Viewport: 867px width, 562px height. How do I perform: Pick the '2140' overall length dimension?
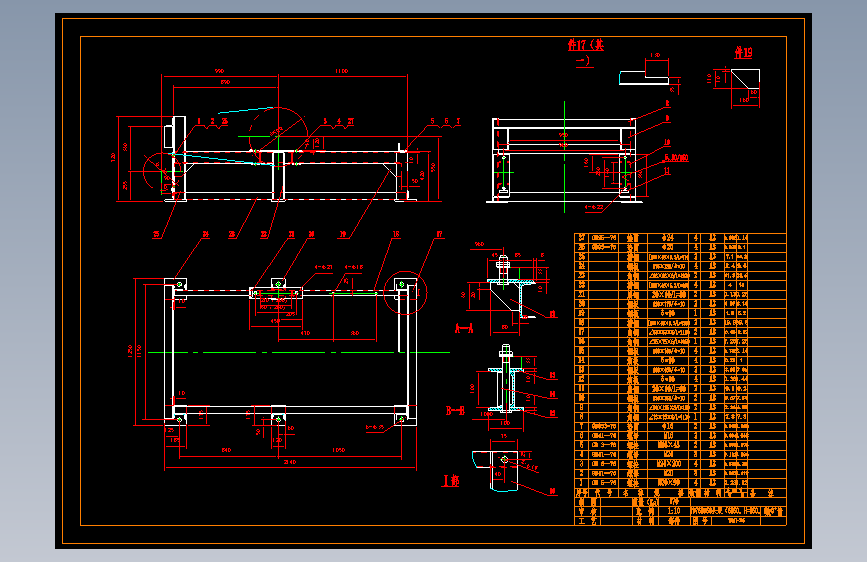(x=290, y=461)
